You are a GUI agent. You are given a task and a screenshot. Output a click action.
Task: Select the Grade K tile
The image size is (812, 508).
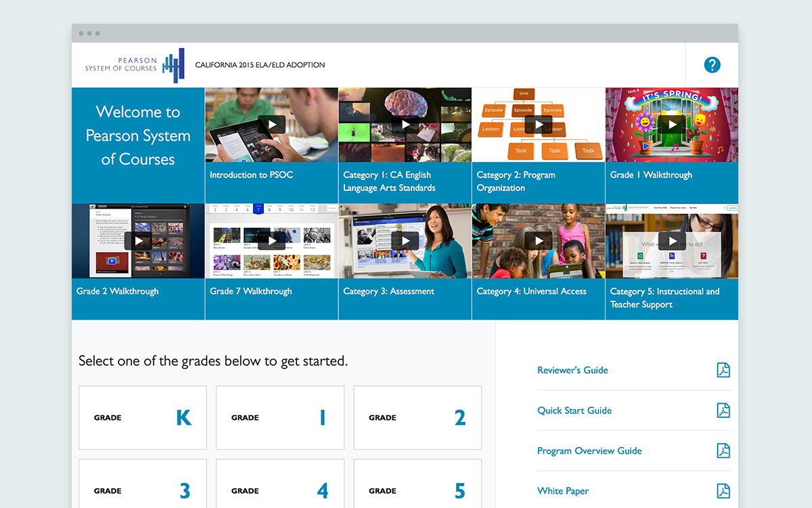pyautogui.click(x=142, y=418)
